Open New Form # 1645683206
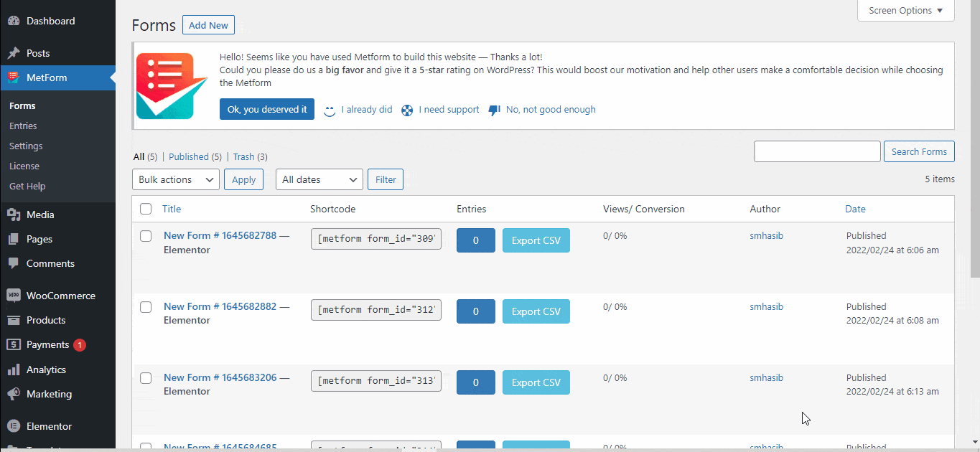 point(220,377)
